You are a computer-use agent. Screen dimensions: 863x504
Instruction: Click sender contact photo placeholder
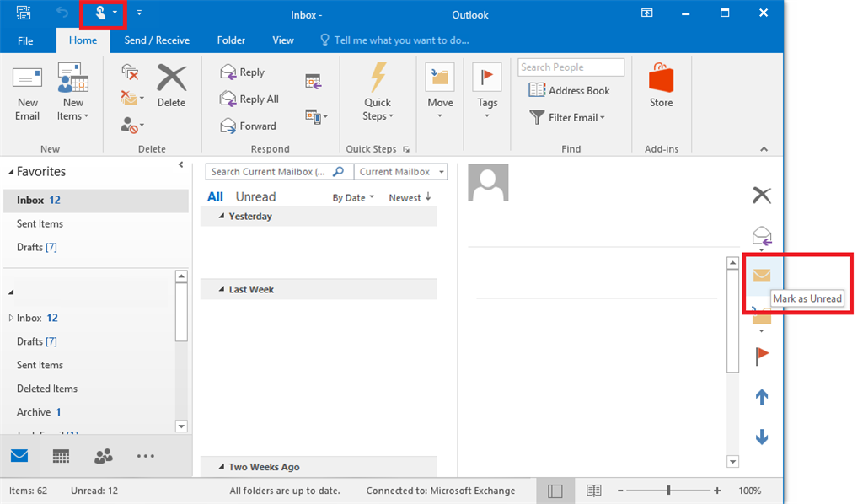(x=488, y=183)
